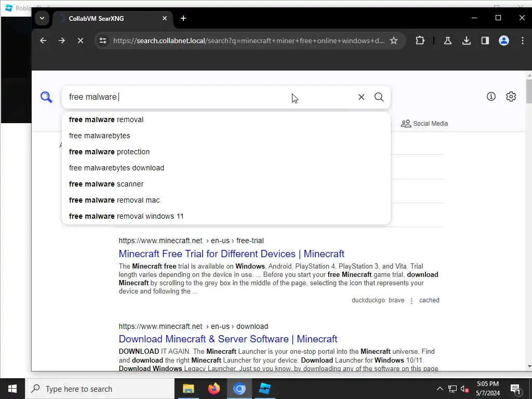Viewport: 532px width, 399px height.
Task: Open result options three-dot menu
Action: pos(411,301)
